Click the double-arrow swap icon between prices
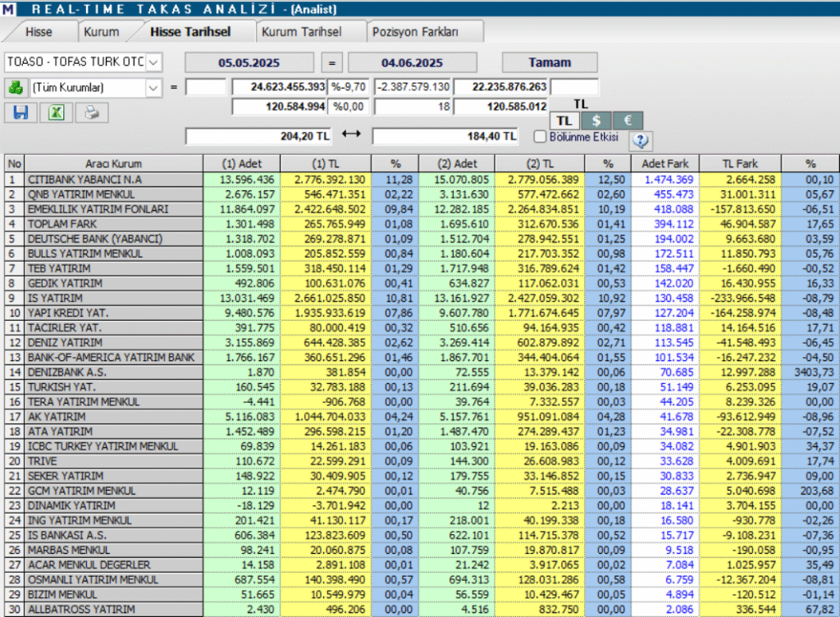Screen dimensions: 840x617 (x=351, y=134)
